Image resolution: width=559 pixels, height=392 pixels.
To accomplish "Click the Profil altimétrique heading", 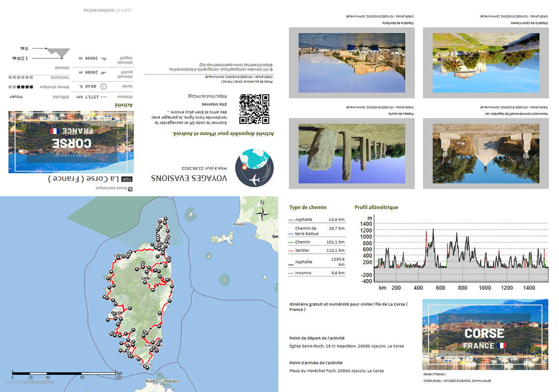I will click(377, 207).
